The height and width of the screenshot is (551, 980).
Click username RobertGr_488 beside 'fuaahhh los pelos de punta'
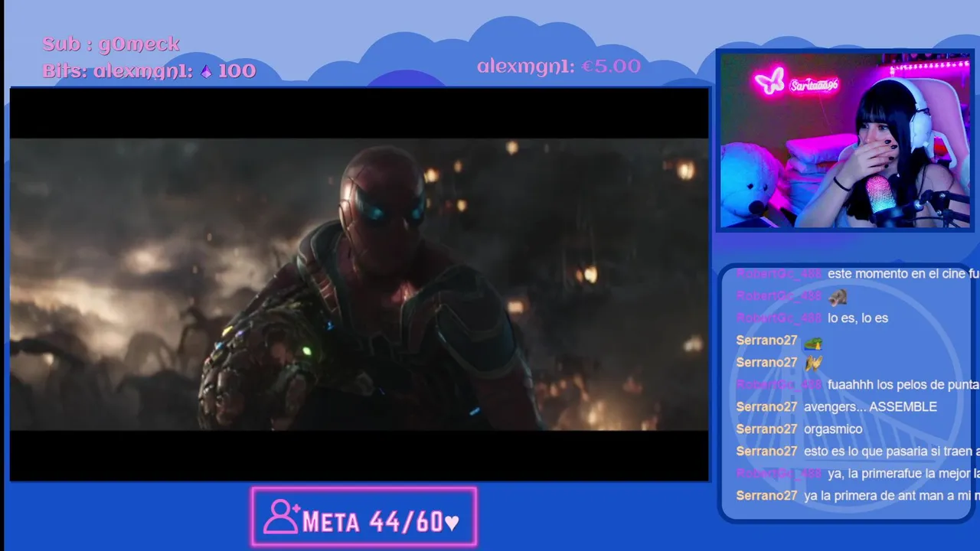click(779, 385)
